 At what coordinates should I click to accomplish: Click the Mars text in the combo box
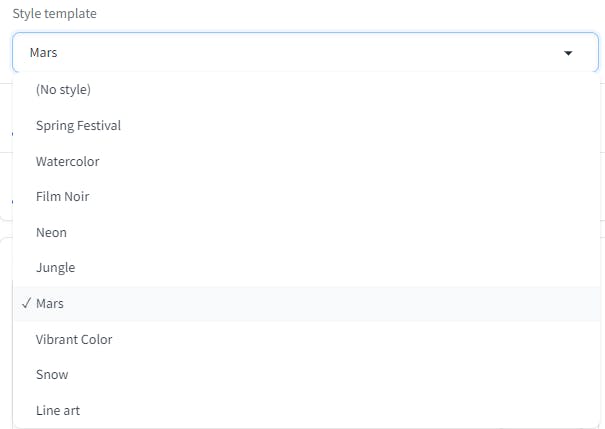[43, 52]
